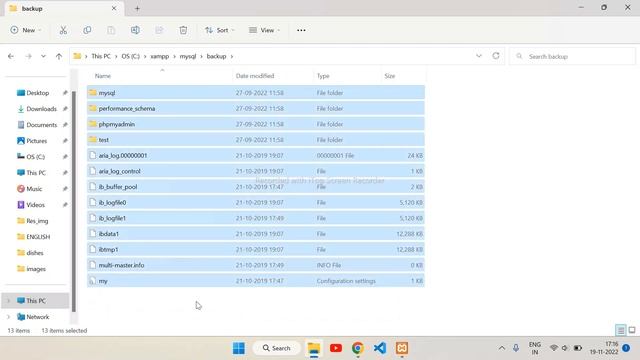Open the View dropdown

(x=264, y=30)
